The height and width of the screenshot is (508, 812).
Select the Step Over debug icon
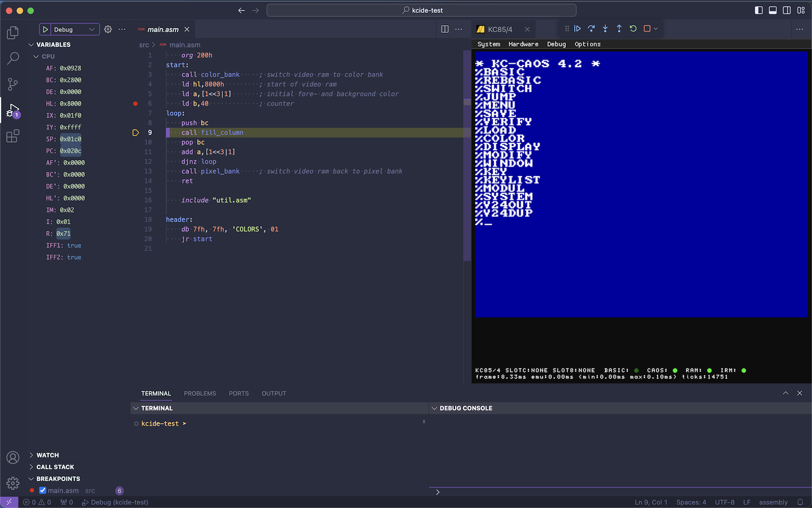(x=591, y=28)
